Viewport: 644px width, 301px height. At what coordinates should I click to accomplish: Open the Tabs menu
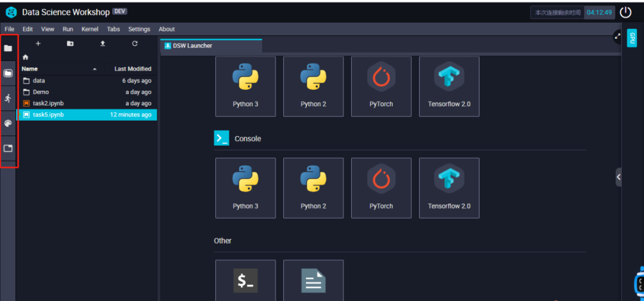(113, 29)
